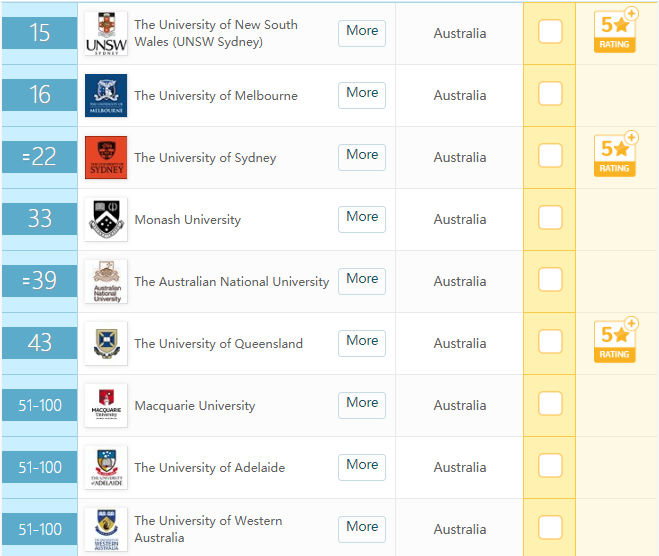
Task: Click the University of Adelaide logo
Action: click(105, 467)
